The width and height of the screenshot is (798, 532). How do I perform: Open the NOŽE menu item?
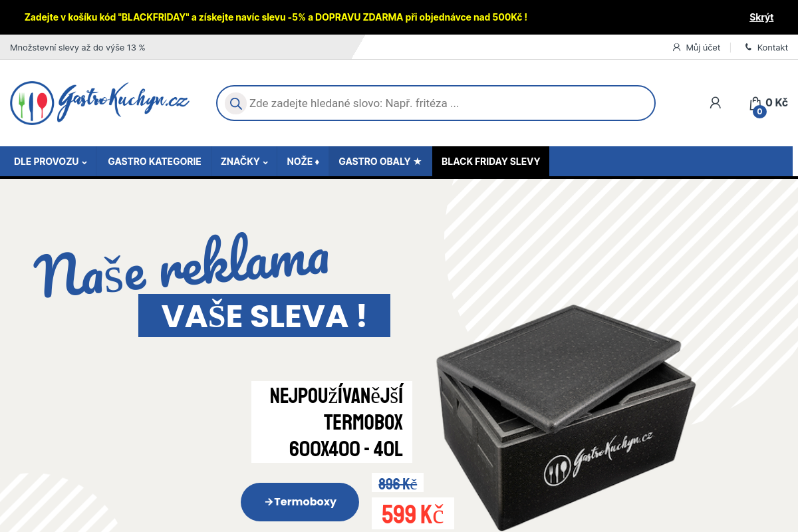point(303,162)
